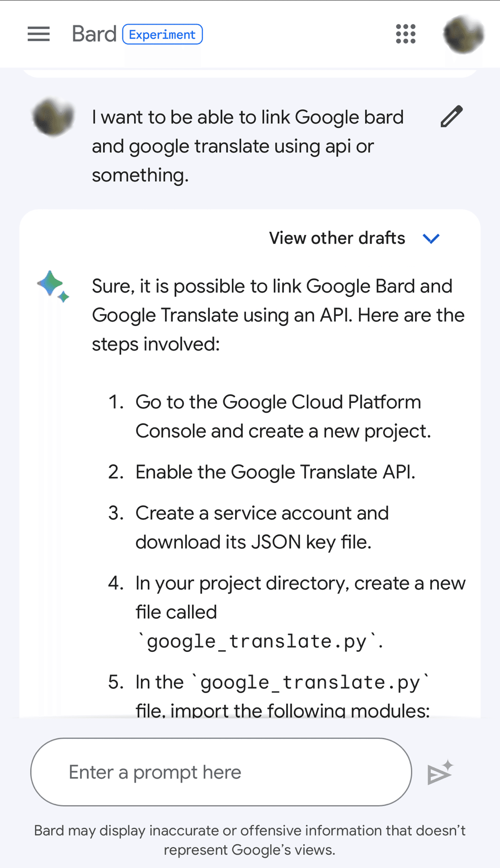Open the hamburger navigation menu
Image resolution: width=500 pixels, height=868 pixels.
[x=38, y=34]
